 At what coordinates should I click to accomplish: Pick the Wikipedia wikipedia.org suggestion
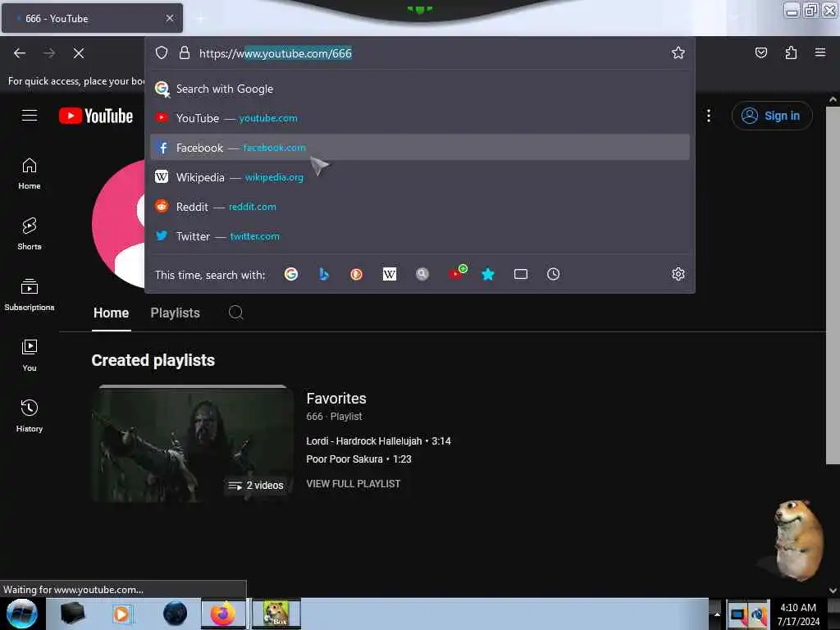420,177
